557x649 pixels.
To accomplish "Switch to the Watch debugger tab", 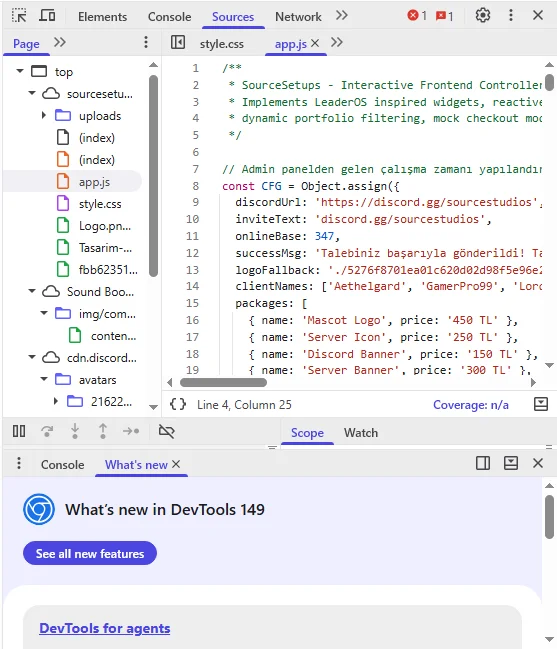I will pyautogui.click(x=361, y=433).
